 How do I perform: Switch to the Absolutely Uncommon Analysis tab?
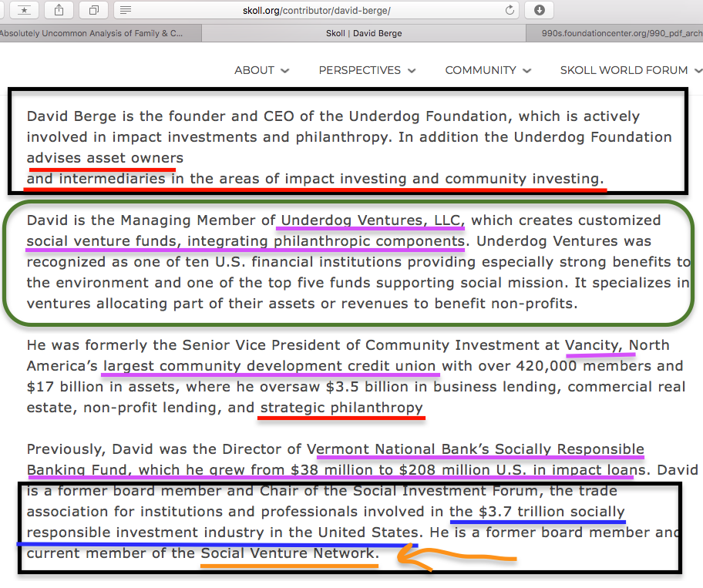point(92,33)
